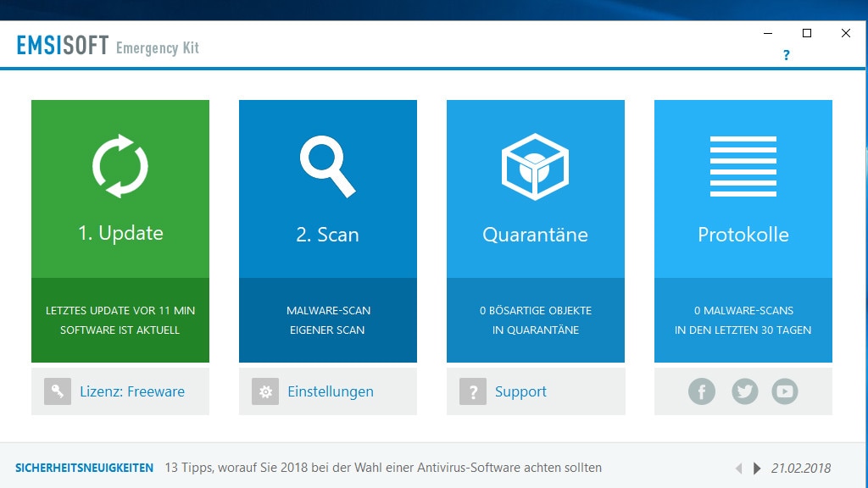Screen dimensions: 868x488
Task: Open the Twitter page icon
Action: pyautogui.click(x=744, y=391)
